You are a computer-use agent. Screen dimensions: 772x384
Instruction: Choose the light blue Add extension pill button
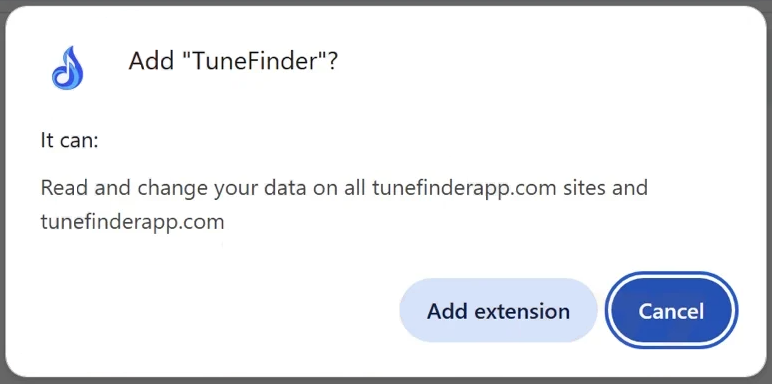(x=498, y=311)
